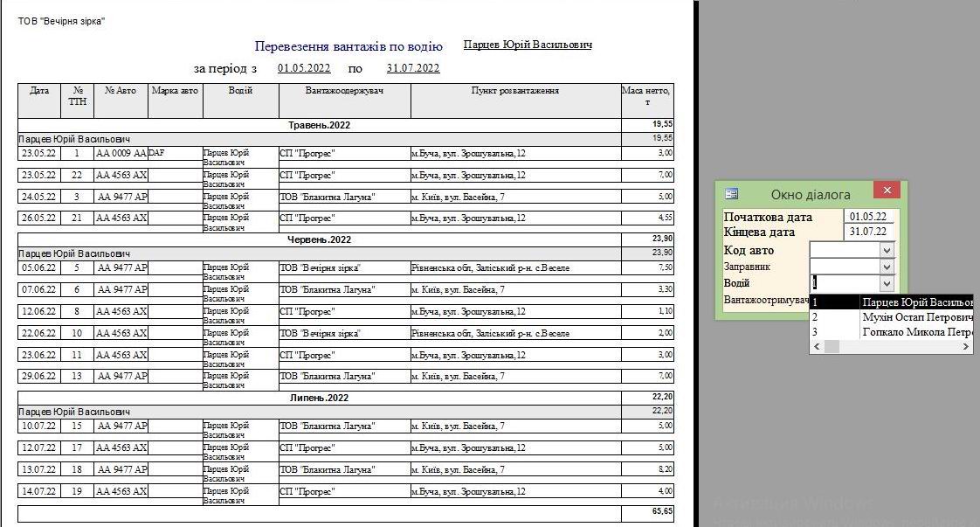Screen dimensions: 980x527
Task: Select driver Парцев Юрій Васильович in dropdown list
Action: pos(891,302)
